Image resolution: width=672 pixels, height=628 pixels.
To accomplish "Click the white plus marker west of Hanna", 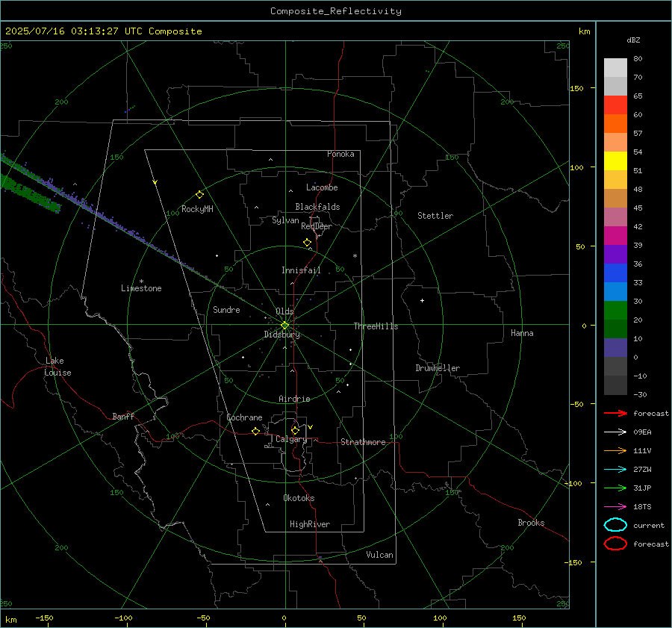I will (422, 300).
